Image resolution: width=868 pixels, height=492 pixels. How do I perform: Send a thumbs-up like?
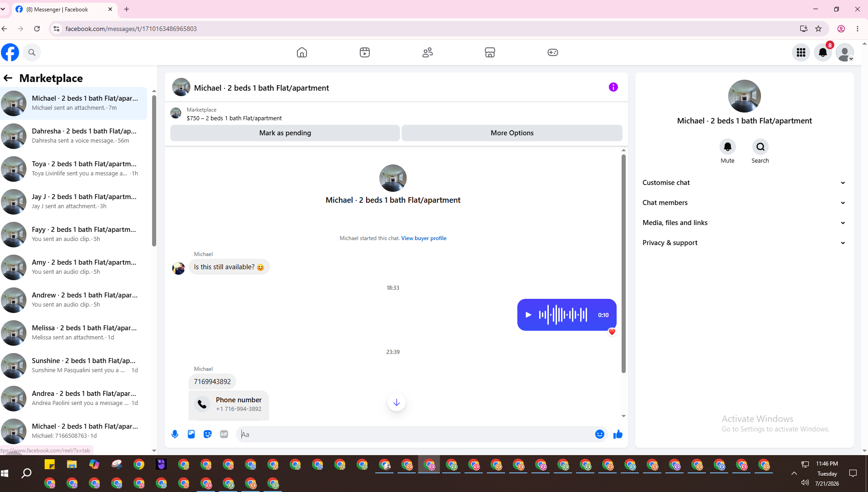click(618, 434)
